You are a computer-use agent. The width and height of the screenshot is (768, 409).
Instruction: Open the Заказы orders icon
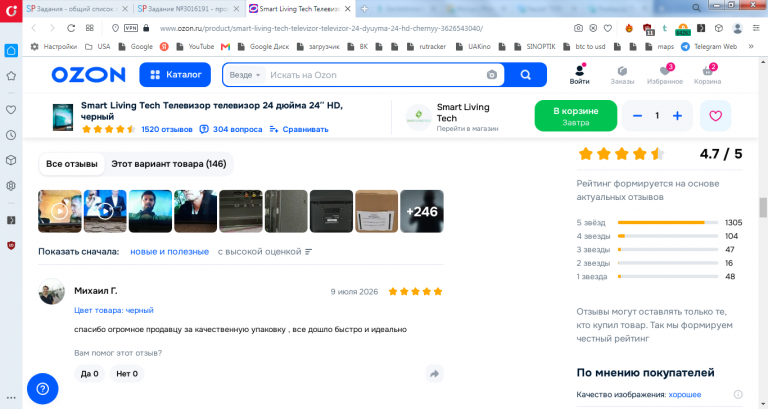point(622,74)
